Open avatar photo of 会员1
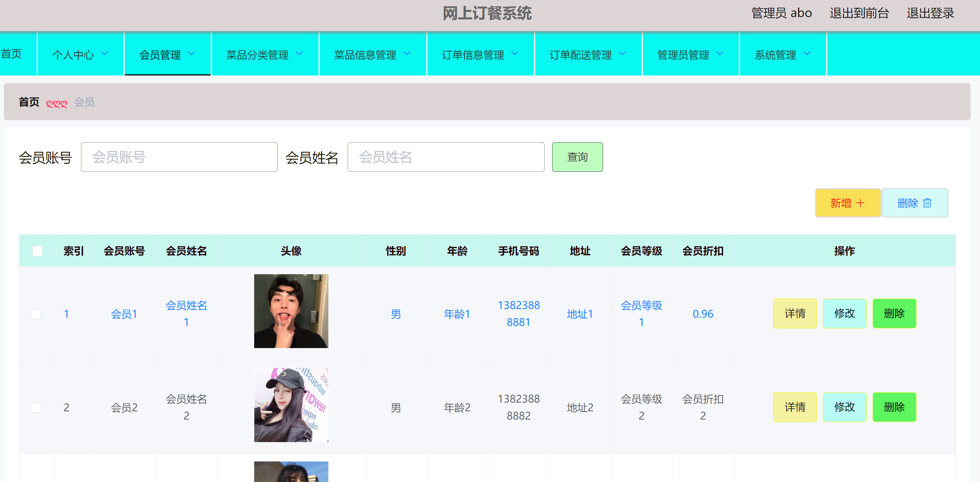This screenshot has height=482, width=980. click(291, 311)
